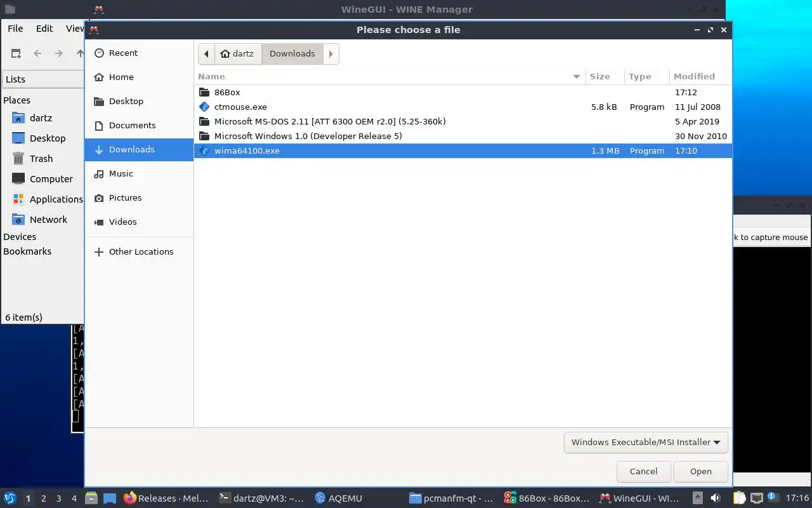Click the path bar back arrow
Screen dimensions: 812x508
(x=206, y=54)
